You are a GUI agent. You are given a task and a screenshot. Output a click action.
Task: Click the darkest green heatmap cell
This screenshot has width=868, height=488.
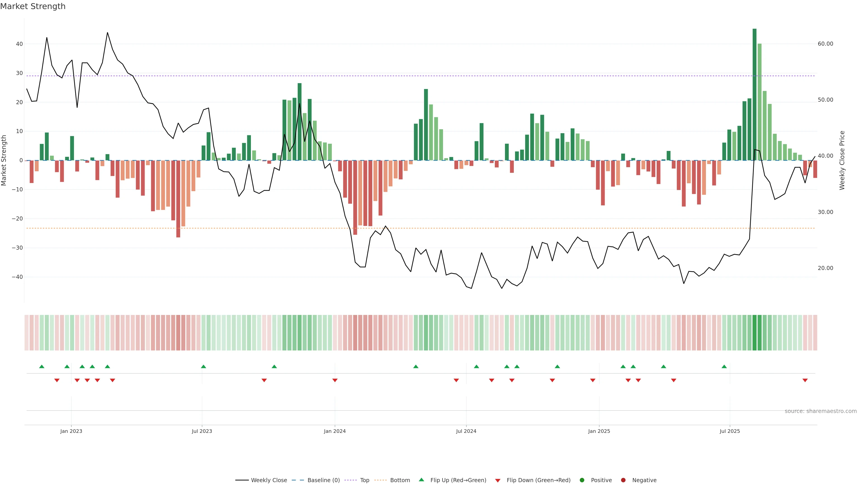(x=755, y=332)
